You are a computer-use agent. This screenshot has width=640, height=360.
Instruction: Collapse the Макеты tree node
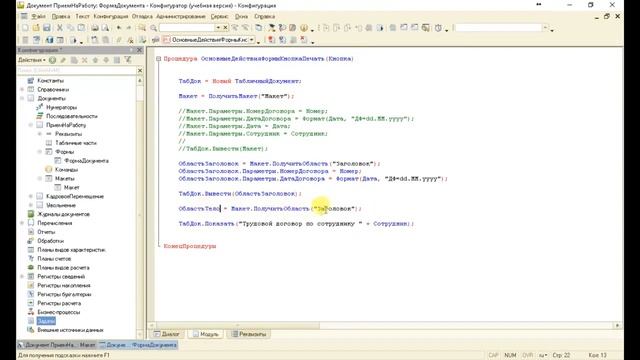click(x=40, y=178)
